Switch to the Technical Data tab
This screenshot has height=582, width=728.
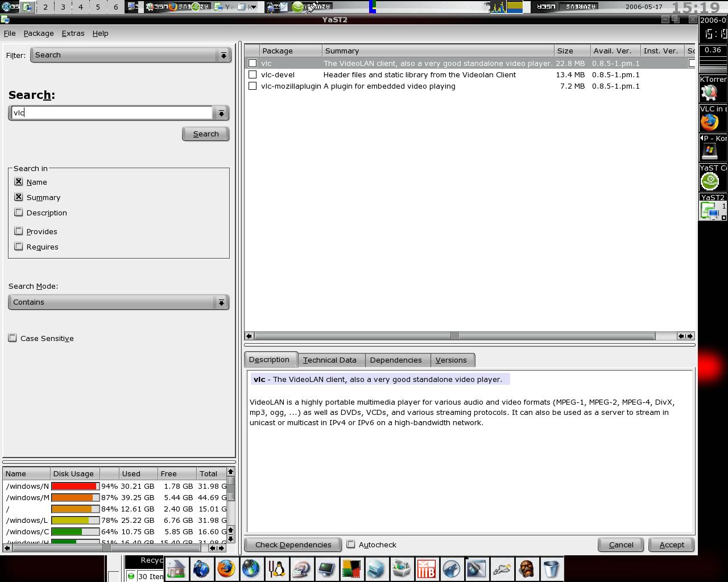(329, 360)
